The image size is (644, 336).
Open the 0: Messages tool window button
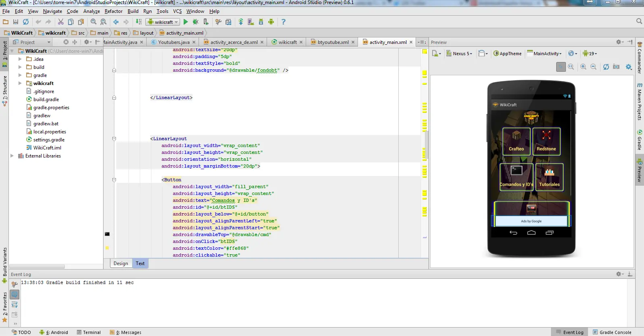pyautogui.click(x=125, y=332)
